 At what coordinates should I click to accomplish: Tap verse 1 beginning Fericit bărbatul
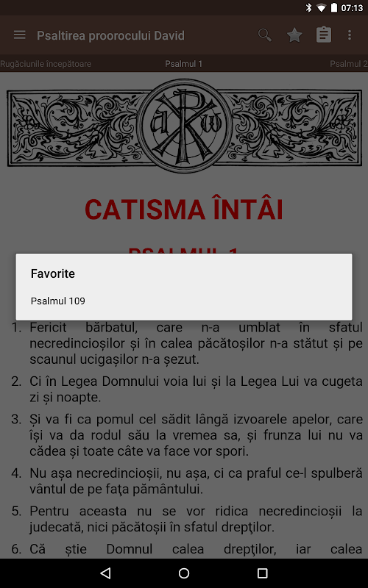tap(187, 343)
